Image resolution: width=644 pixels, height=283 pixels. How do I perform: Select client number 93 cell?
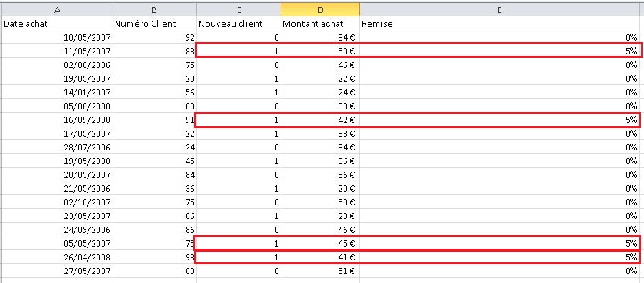click(x=154, y=258)
